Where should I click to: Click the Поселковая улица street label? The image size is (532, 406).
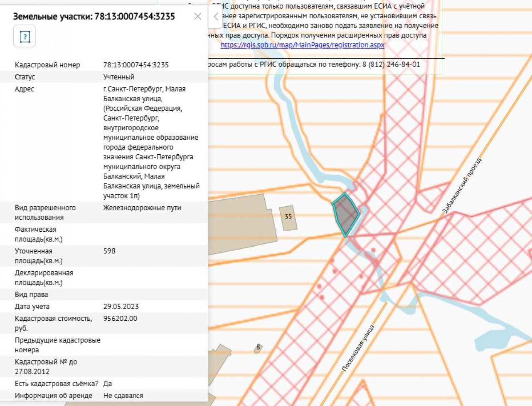(x=358, y=348)
